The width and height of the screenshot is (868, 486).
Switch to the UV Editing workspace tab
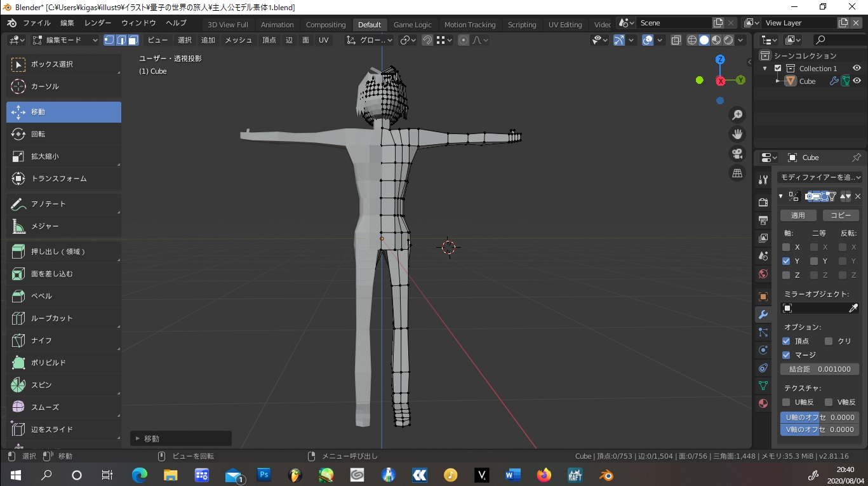click(x=564, y=25)
